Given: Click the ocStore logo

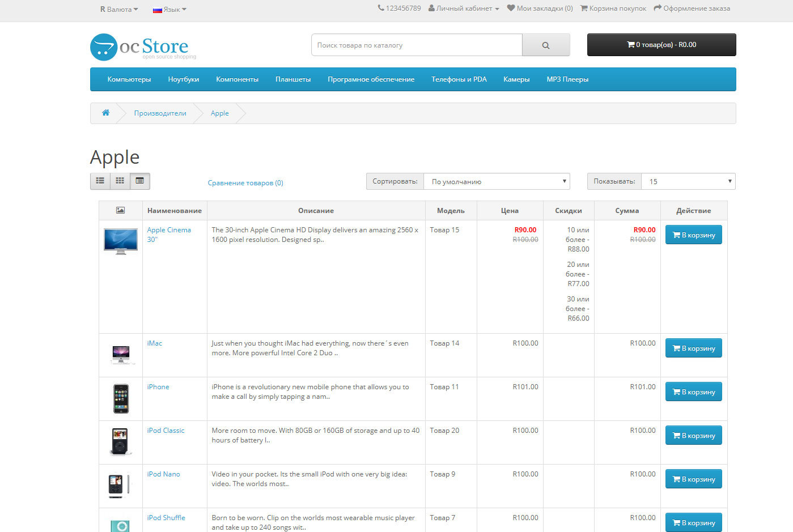Looking at the screenshot, I should click(143, 47).
